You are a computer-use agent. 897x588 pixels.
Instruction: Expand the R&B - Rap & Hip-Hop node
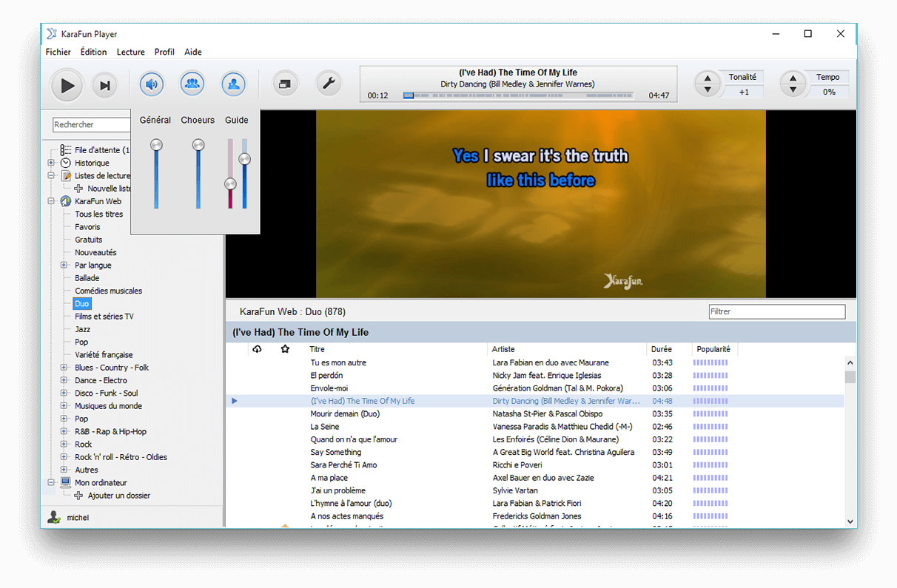click(64, 431)
